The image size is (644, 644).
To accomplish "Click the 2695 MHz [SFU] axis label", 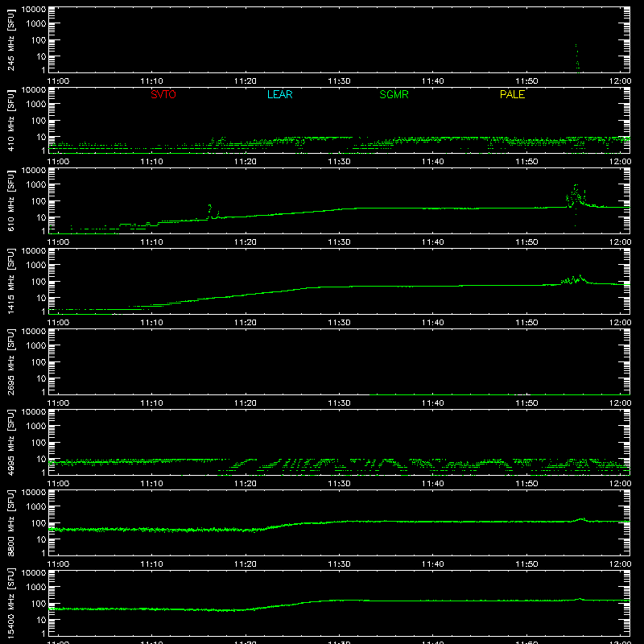I will click(x=10, y=361).
